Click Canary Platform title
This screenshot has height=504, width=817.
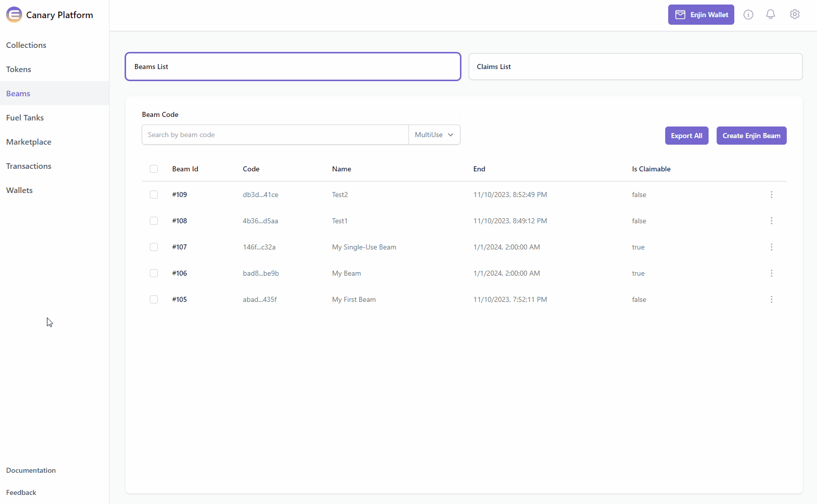(60, 15)
